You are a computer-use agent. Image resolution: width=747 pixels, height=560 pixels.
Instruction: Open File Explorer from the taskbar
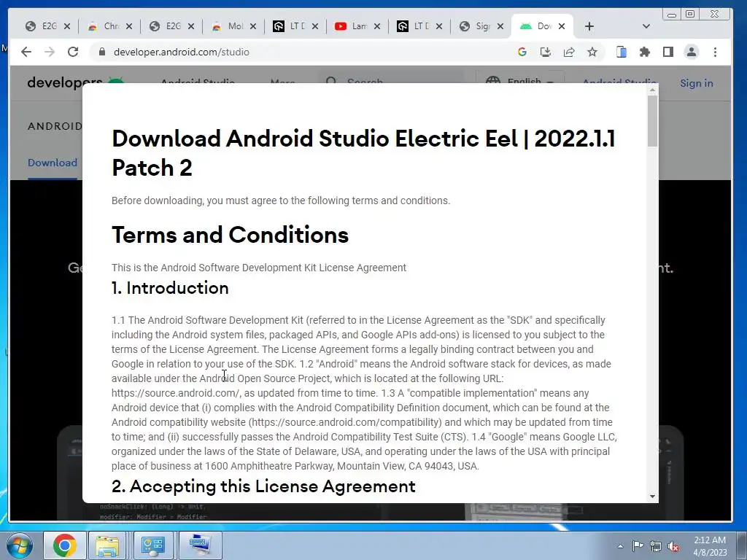click(107, 545)
